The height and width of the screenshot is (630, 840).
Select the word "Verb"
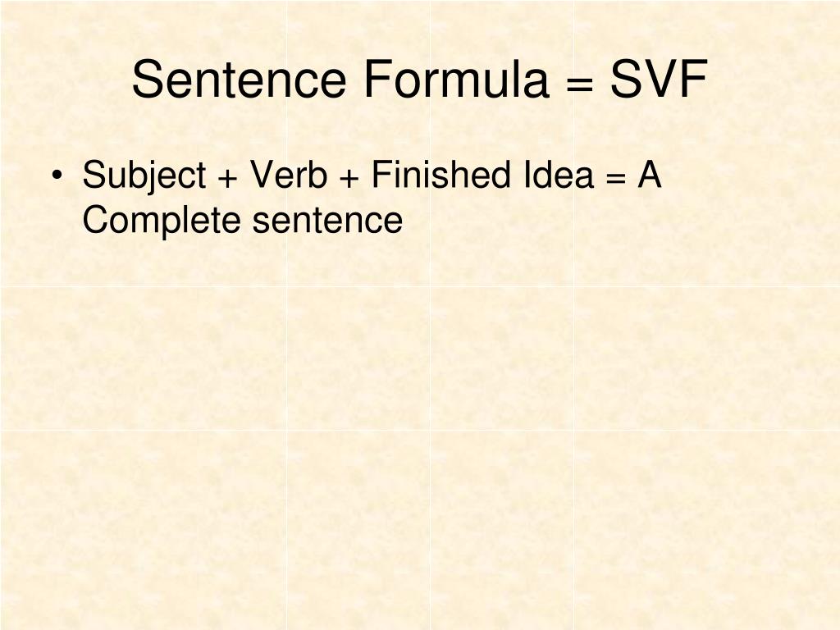288,174
